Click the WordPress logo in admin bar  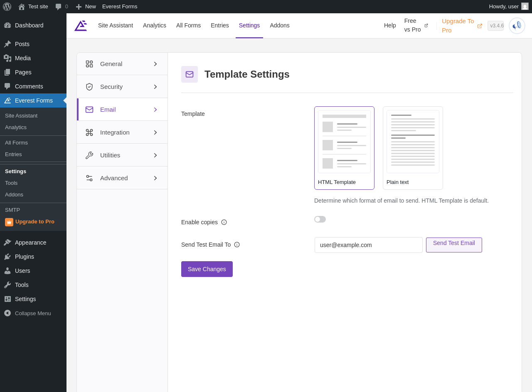pos(7,7)
